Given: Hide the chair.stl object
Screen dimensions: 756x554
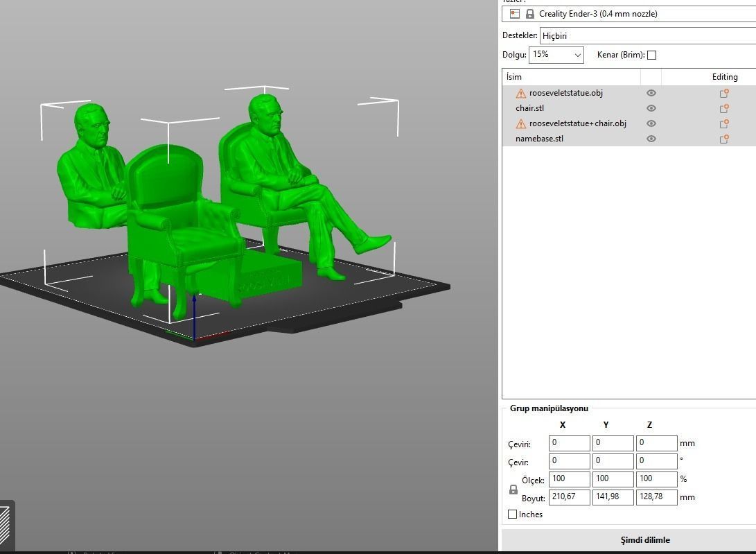Looking at the screenshot, I should click(651, 108).
